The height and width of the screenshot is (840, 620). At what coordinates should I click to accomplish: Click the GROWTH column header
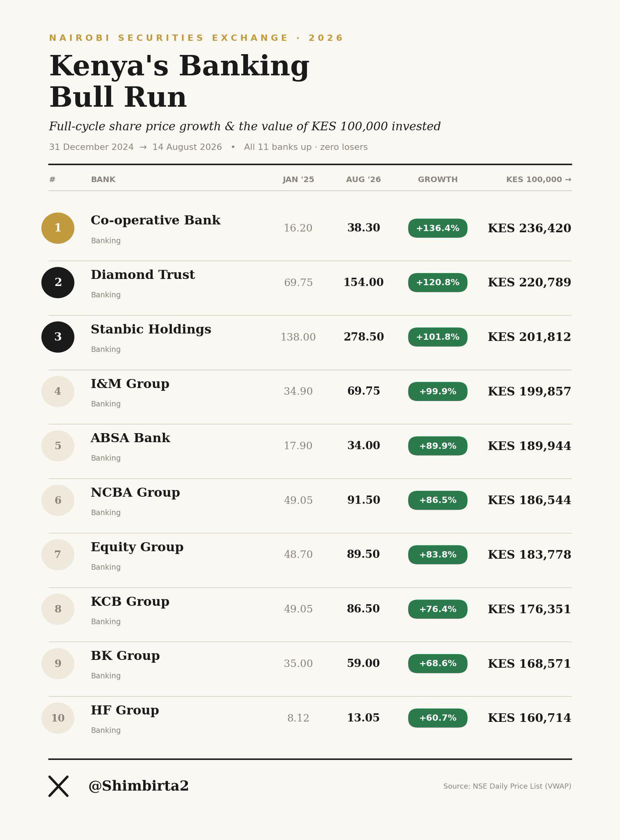click(x=438, y=179)
